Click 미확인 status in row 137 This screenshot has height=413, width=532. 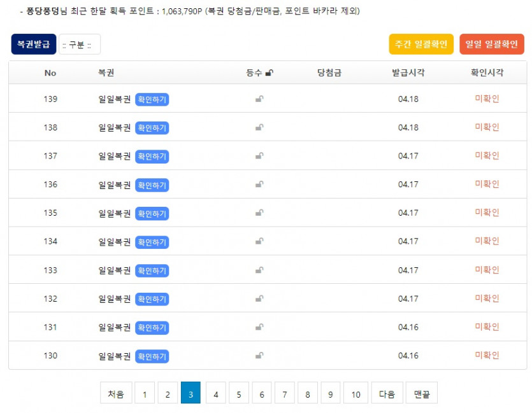(x=487, y=155)
